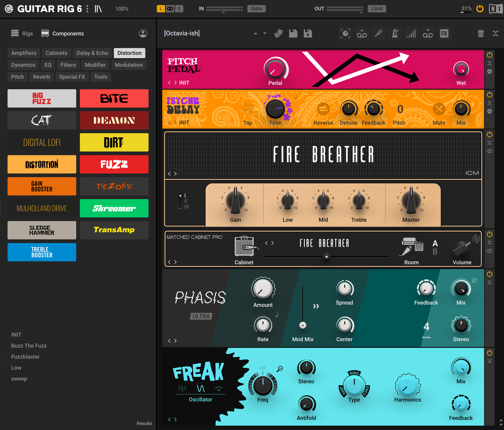Switch to the Rigs tab
The width and height of the screenshot is (504, 430).
point(22,33)
